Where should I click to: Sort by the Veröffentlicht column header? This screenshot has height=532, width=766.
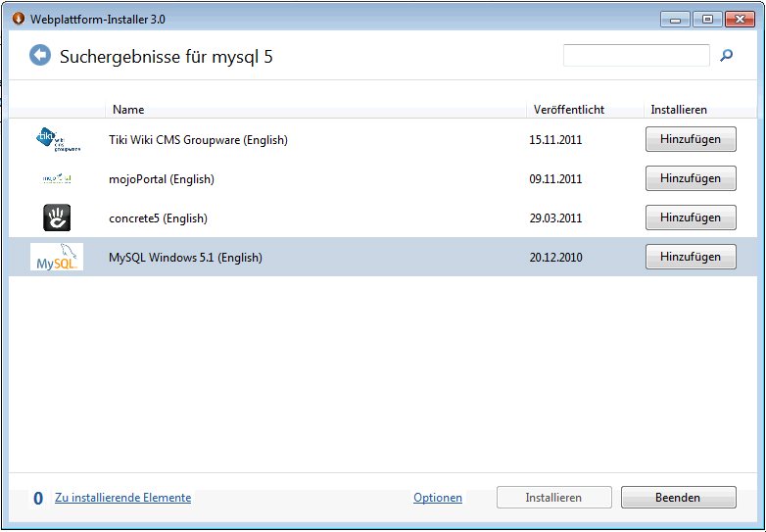pyautogui.click(x=568, y=110)
